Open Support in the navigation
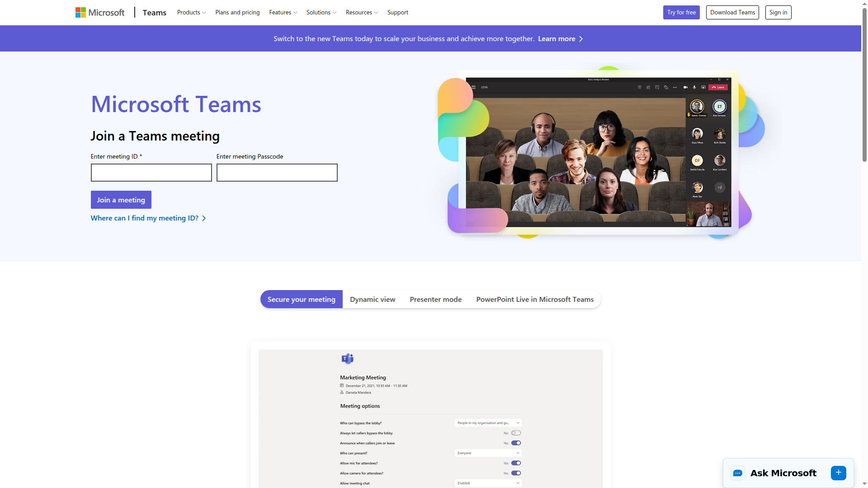This screenshot has width=868, height=488. click(398, 13)
